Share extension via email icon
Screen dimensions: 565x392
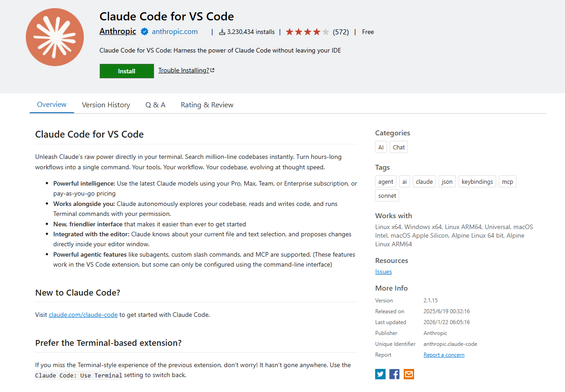pos(409,374)
